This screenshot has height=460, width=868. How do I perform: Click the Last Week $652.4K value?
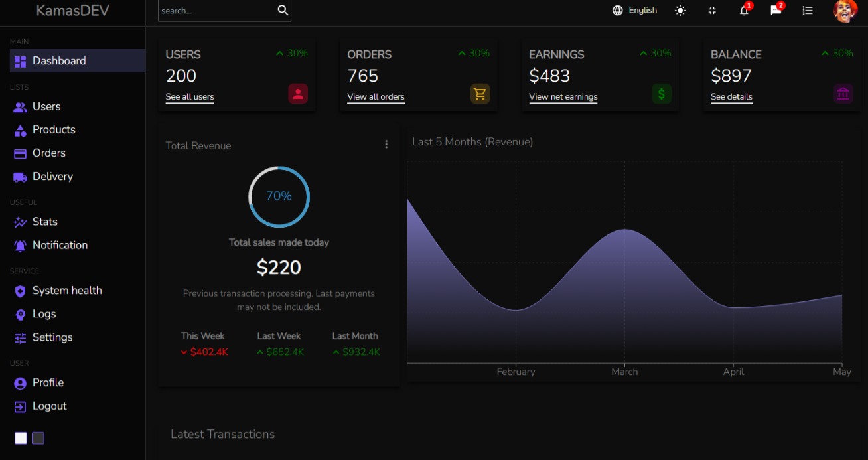(279, 352)
